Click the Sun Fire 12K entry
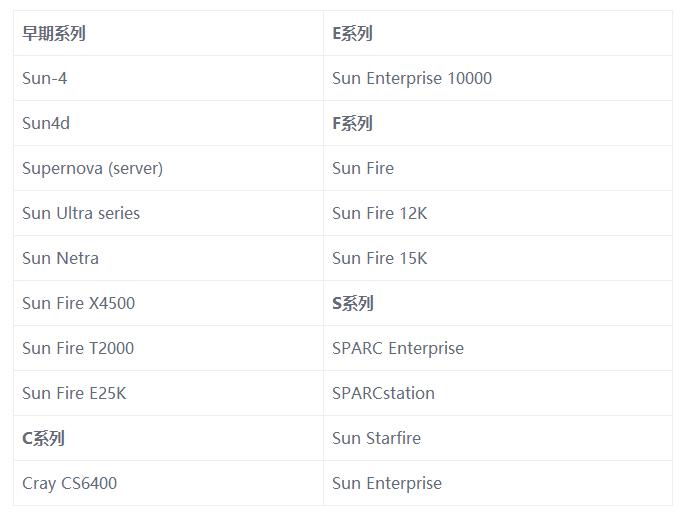The width and height of the screenshot is (683, 516). point(380,213)
